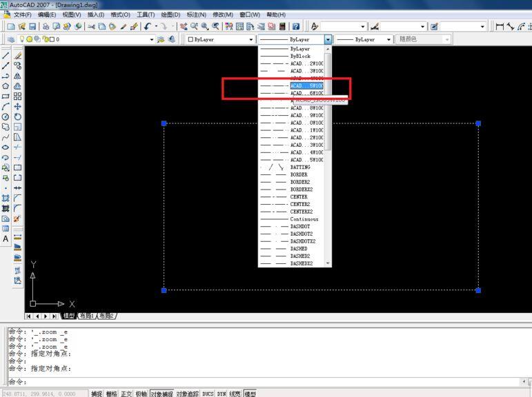Expand the layer list dropdown
The height and width of the screenshot is (397, 532).
[x=152, y=39]
